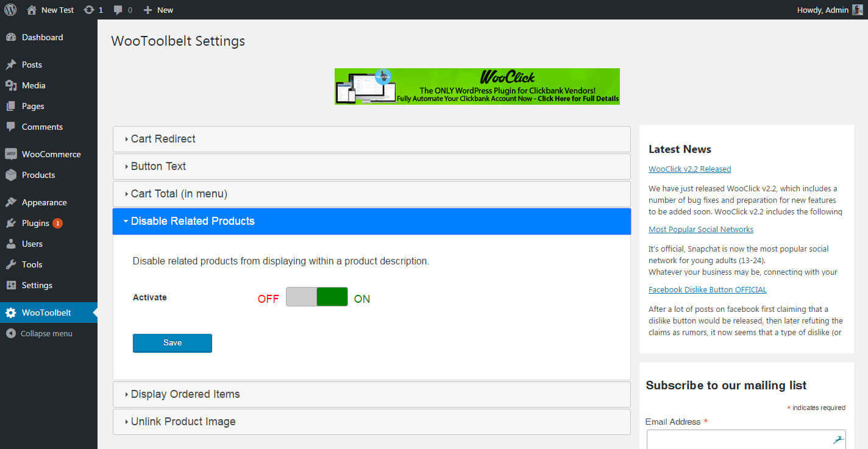The height and width of the screenshot is (449, 868).
Task: Open the Most Popular Social Networks link
Action: 701,230
